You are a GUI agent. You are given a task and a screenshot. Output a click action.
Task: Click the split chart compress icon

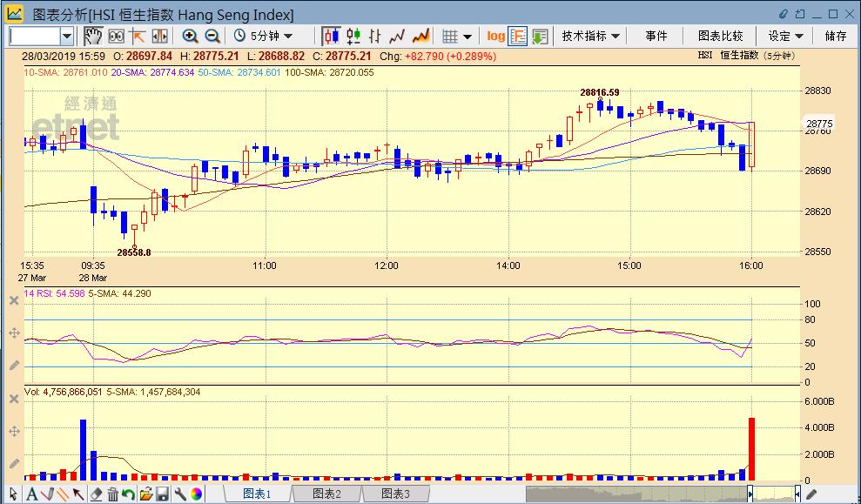[x=160, y=37]
